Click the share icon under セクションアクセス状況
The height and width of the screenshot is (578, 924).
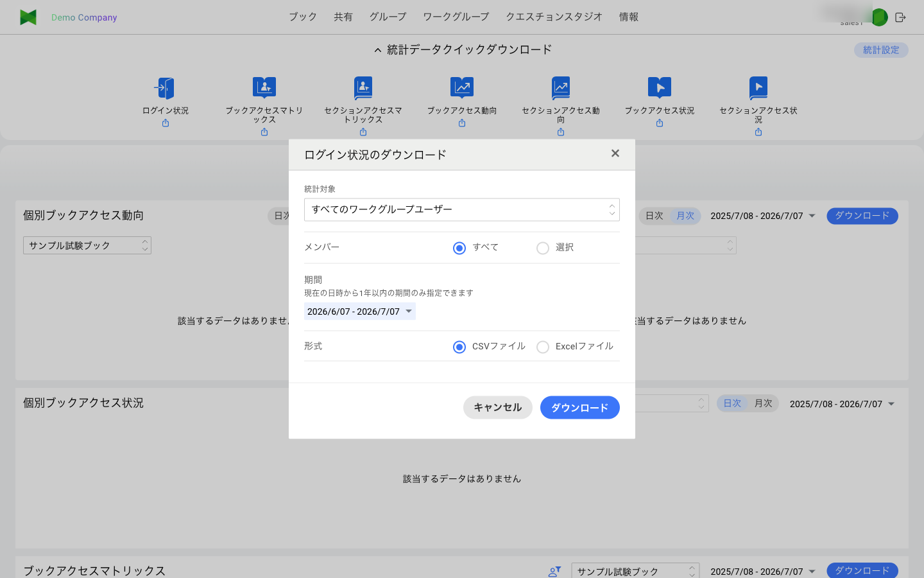coord(758,132)
